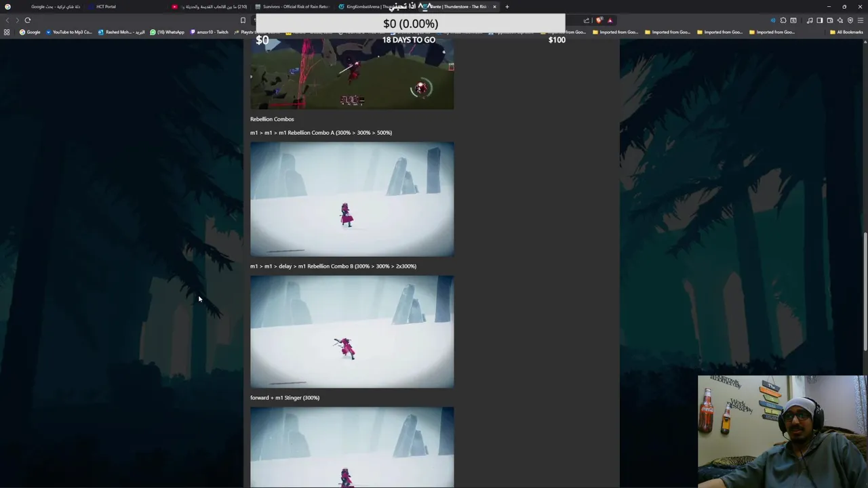
Task: Switch to the YouTube tab
Action: [210, 7]
